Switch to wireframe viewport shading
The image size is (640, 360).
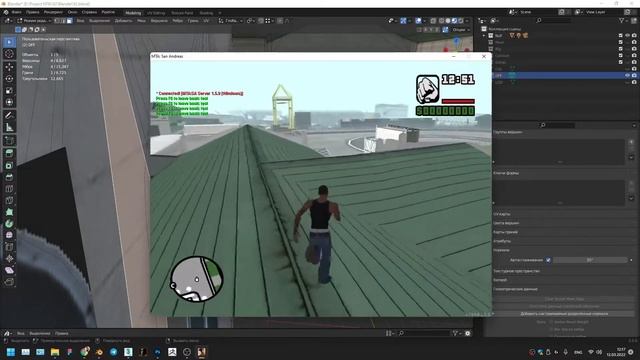coord(441,20)
